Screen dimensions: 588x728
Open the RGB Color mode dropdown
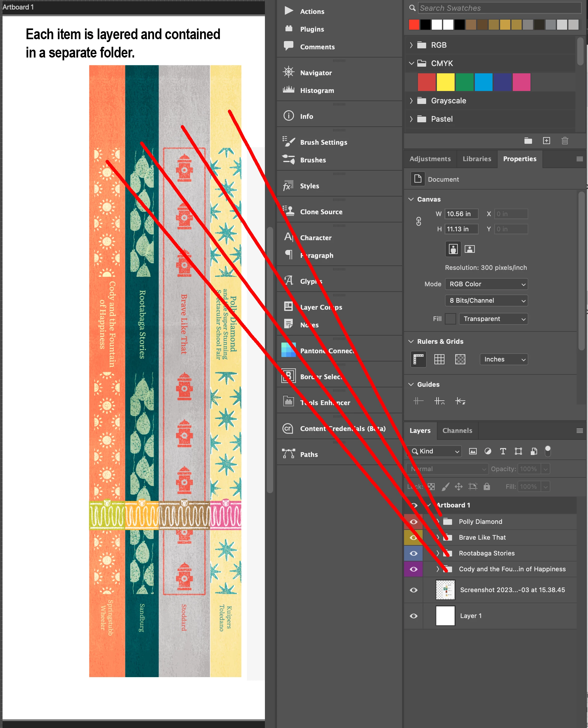point(487,284)
